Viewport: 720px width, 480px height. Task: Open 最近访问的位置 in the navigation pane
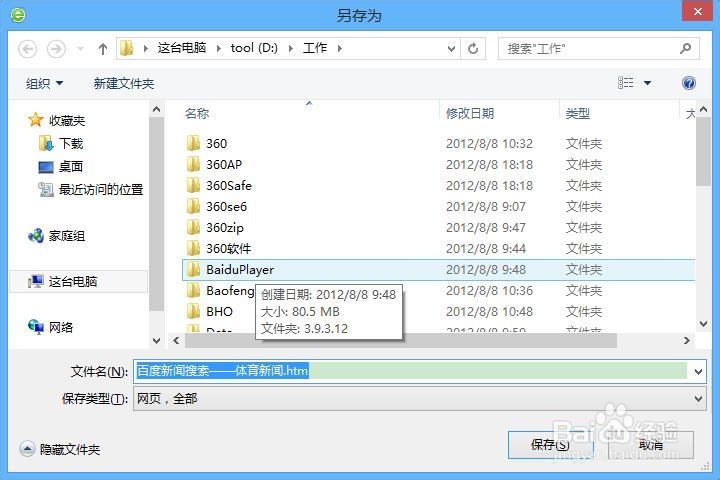pos(91,189)
